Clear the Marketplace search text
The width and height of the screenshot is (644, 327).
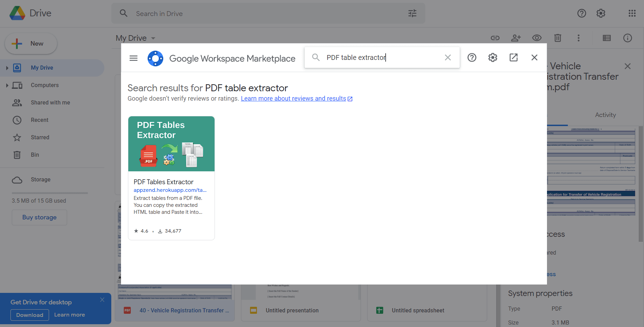pos(448,57)
